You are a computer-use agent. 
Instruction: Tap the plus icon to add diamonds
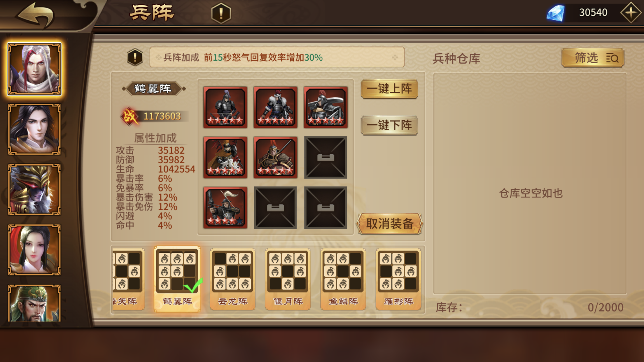(631, 13)
